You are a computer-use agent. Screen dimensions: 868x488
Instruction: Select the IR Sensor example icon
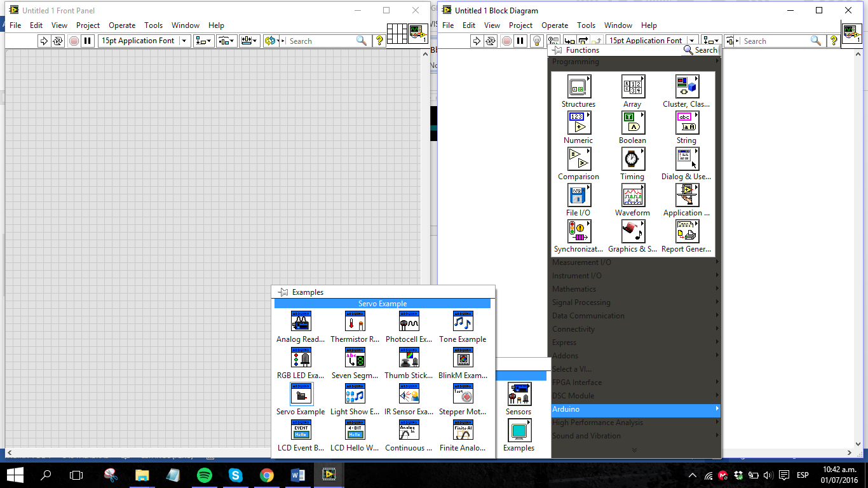coord(409,395)
